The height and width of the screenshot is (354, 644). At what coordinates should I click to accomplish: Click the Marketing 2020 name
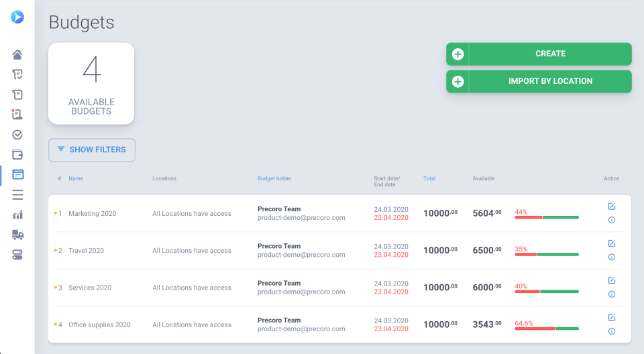click(x=92, y=214)
